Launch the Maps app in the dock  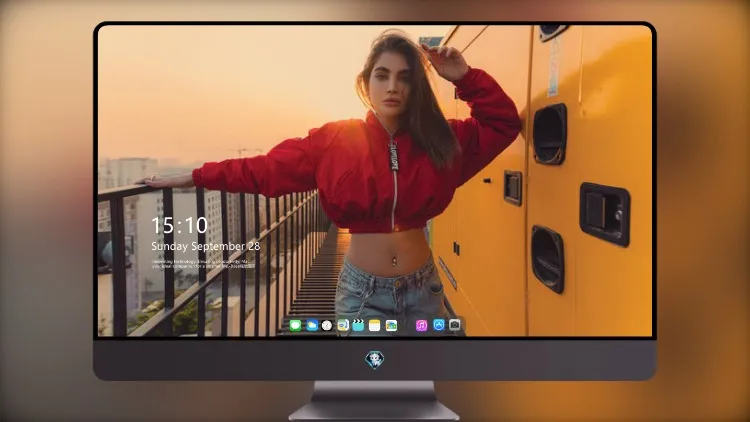coord(343,325)
